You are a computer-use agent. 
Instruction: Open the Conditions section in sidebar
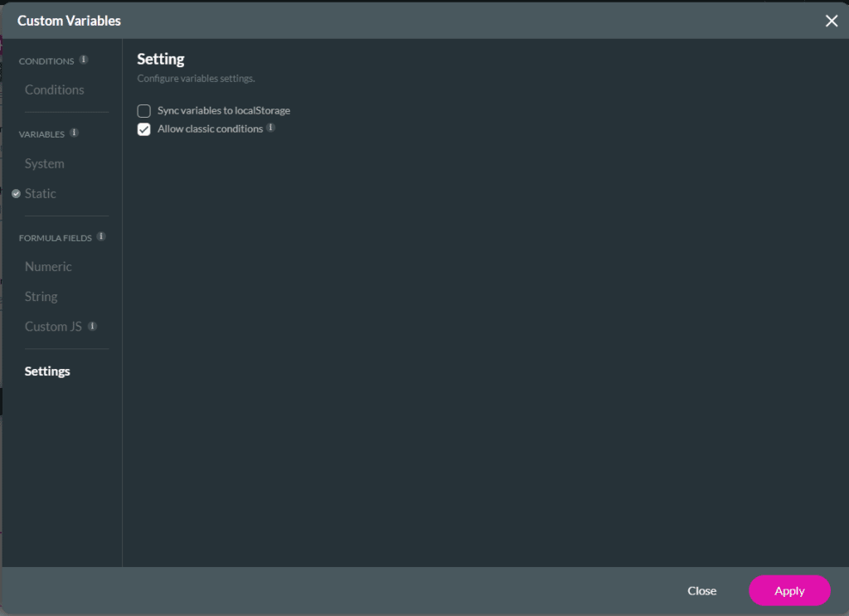coord(54,90)
